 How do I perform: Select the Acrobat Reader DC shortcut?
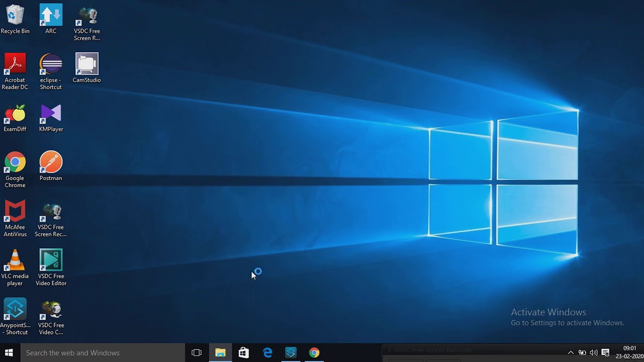pyautogui.click(x=15, y=71)
